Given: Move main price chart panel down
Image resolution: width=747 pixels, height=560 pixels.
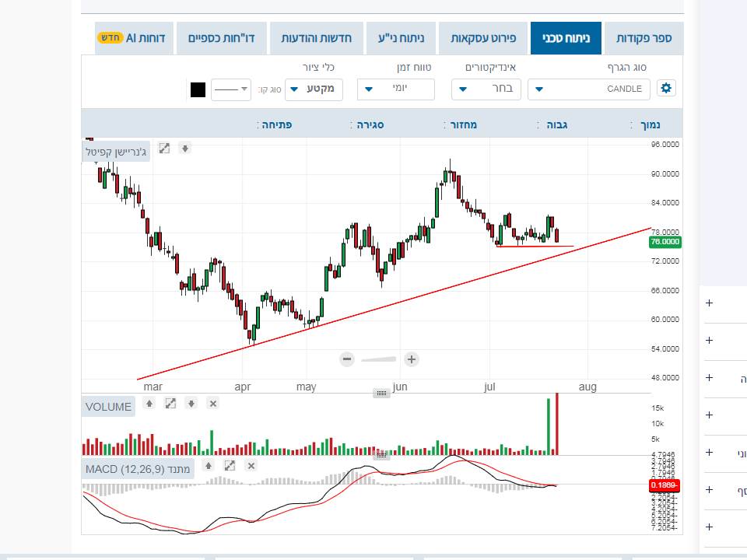Looking at the screenshot, I should pyautogui.click(x=184, y=148).
